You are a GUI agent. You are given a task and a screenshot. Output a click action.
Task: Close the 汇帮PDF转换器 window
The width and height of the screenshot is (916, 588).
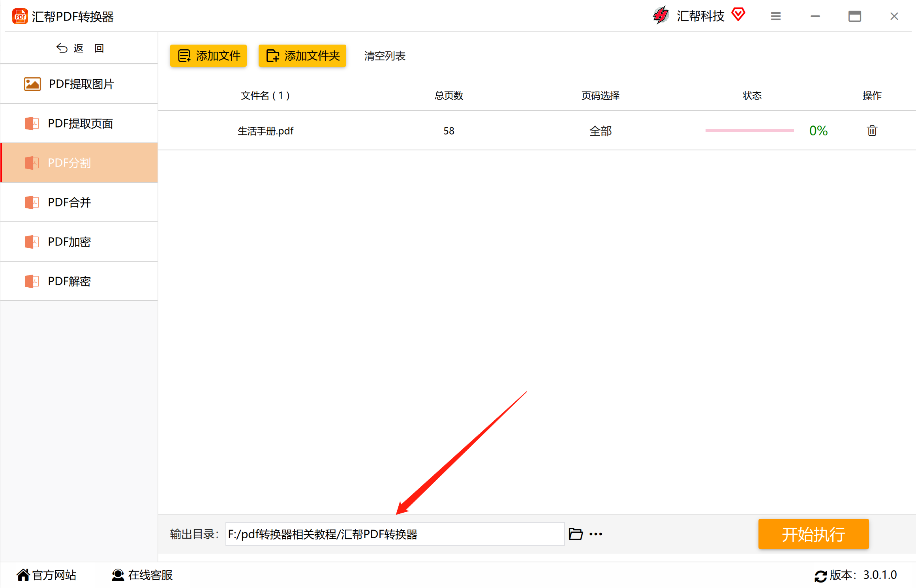coord(894,16)
